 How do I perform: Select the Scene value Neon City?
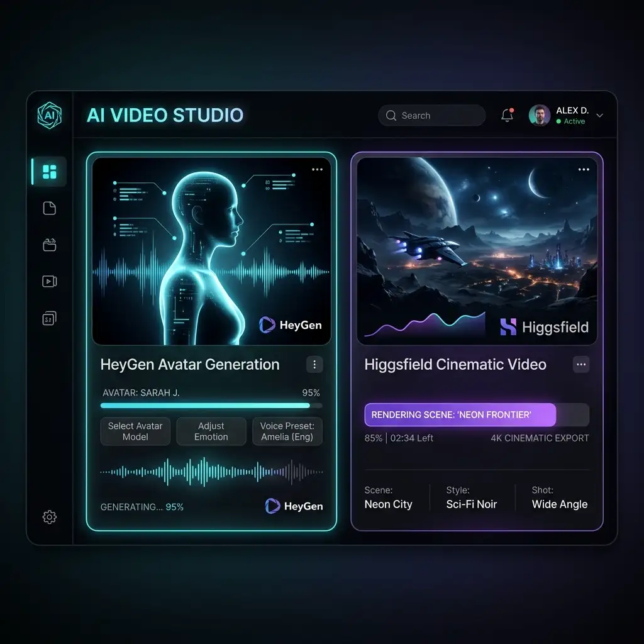click(388, 504)
